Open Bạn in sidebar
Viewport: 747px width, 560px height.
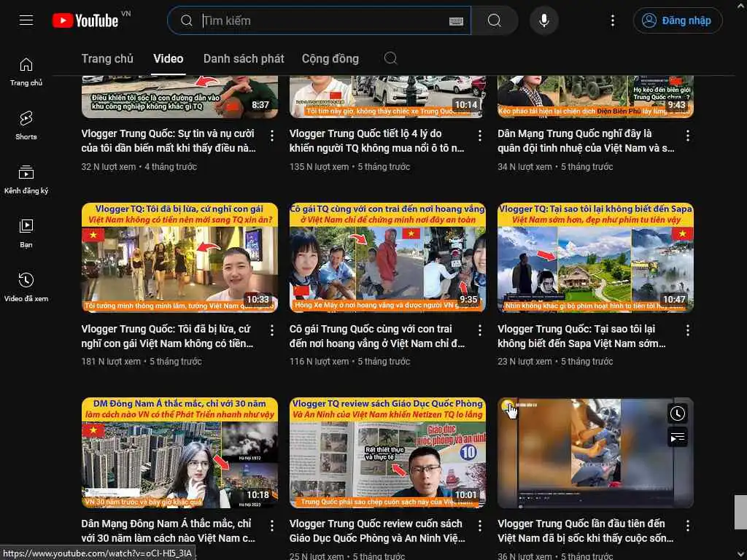pos(26,234)
